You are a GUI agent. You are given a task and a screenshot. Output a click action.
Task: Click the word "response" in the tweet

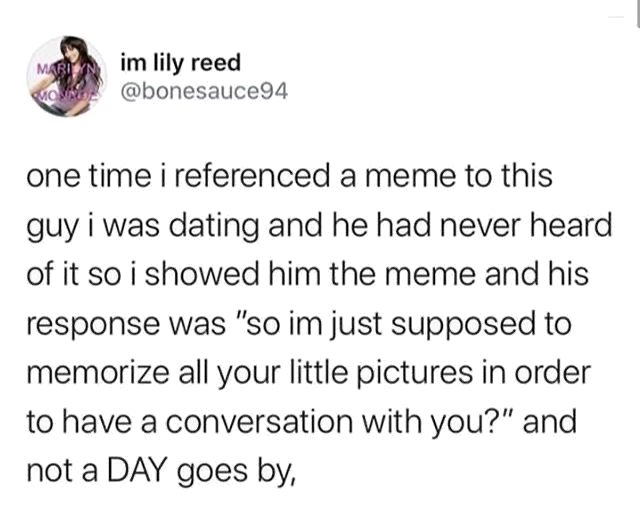(92, 325)
